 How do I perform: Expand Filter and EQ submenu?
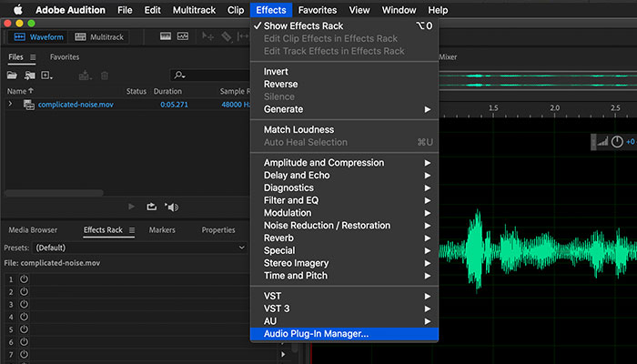click(x=345, y=200)
